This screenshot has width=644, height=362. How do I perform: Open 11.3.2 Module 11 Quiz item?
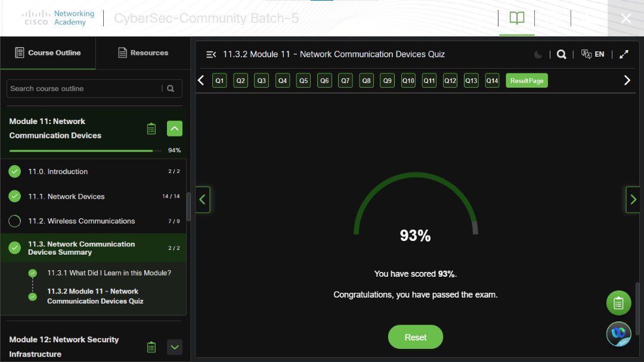coord(95,296)
